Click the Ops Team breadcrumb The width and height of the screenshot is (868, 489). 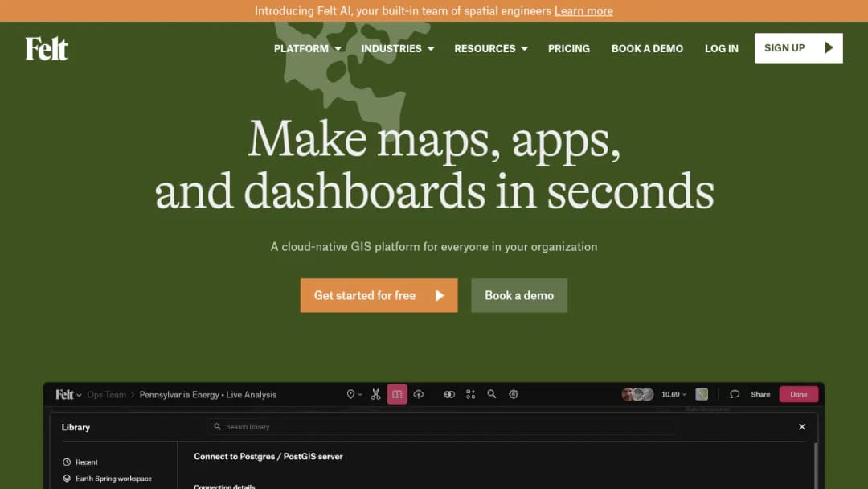pyautogui.click(x=106, y=395)
